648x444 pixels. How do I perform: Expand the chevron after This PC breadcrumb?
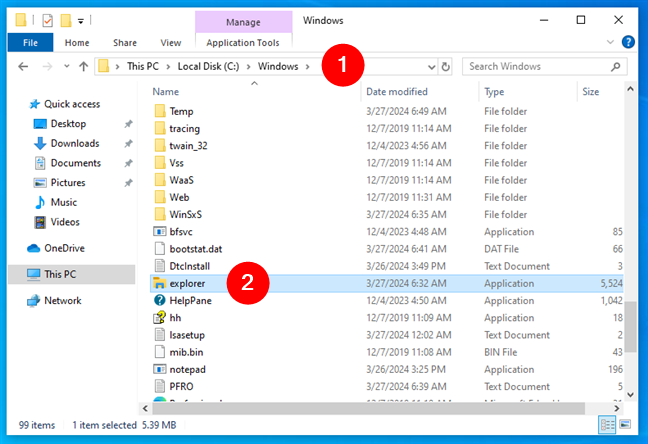pos(168,67)
